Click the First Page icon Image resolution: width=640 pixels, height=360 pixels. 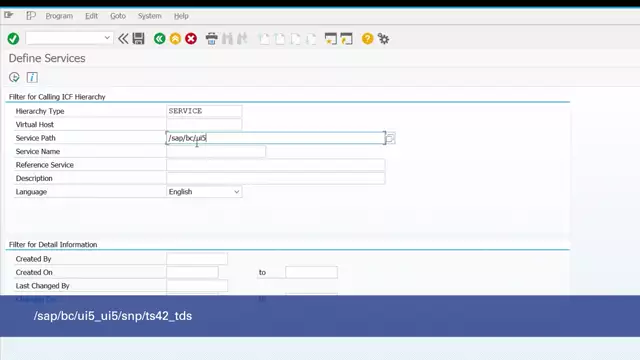(264, 39)
